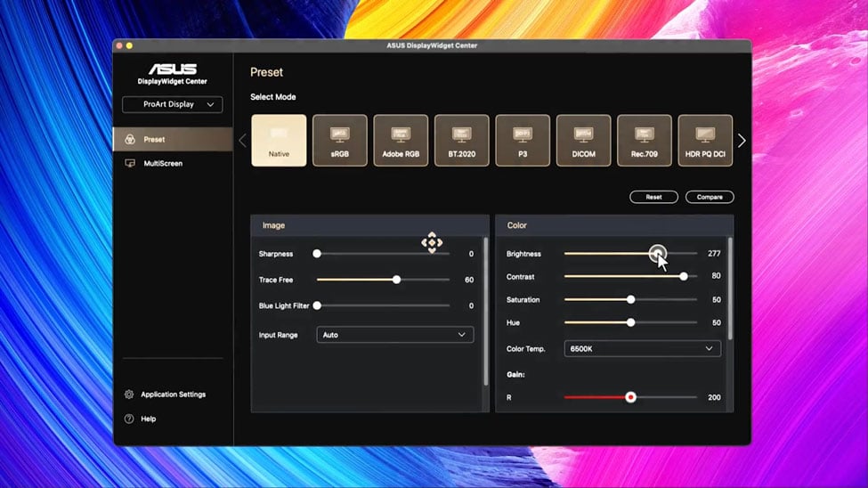
Task: Click the Brightness value 277
Action: (x=714, y=254)
